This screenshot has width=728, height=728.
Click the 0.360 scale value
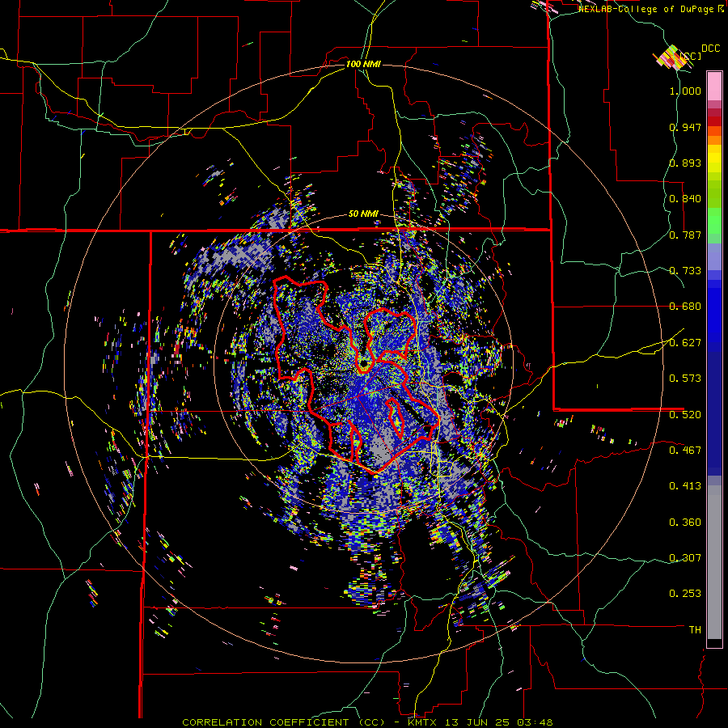685,523
